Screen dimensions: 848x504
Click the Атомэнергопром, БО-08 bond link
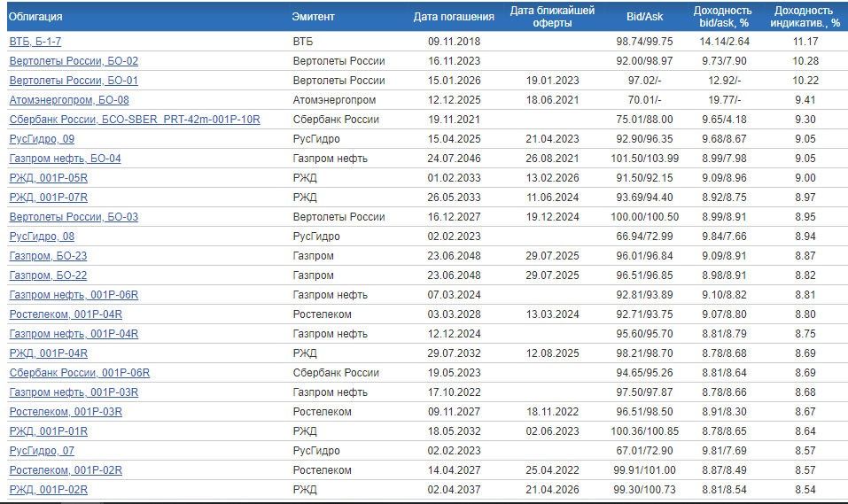(69, 100)
